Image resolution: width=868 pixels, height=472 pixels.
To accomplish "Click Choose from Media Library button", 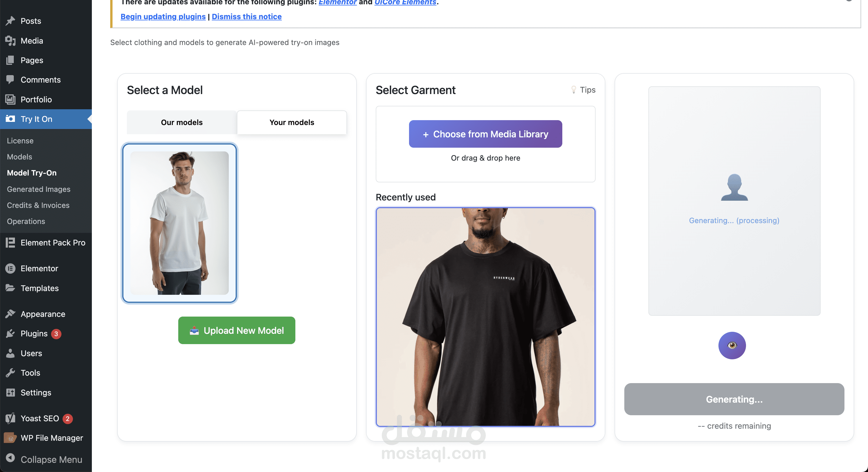I will (485, 134).
